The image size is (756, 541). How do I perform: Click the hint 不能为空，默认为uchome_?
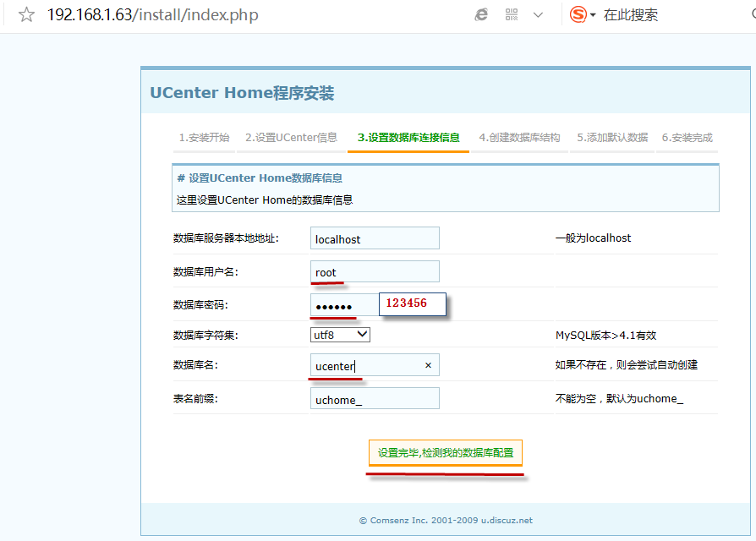pyautogui.click(x=620, y=399)
